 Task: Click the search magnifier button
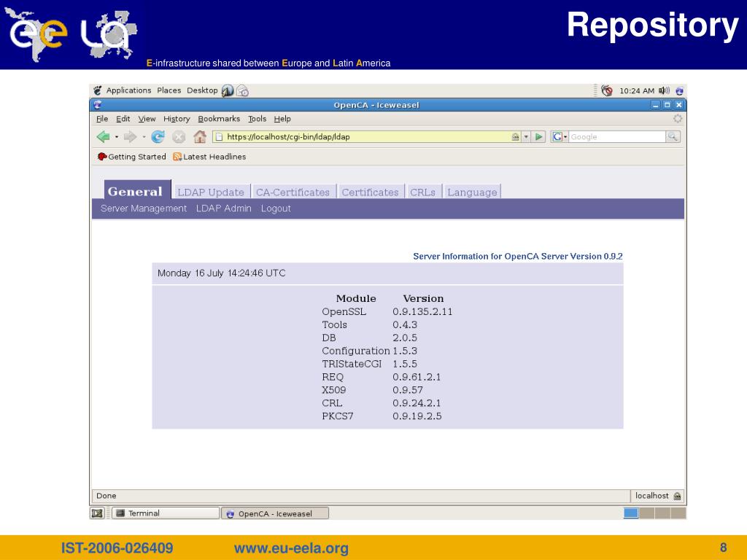pyautogui.click(x=673, y=136)
